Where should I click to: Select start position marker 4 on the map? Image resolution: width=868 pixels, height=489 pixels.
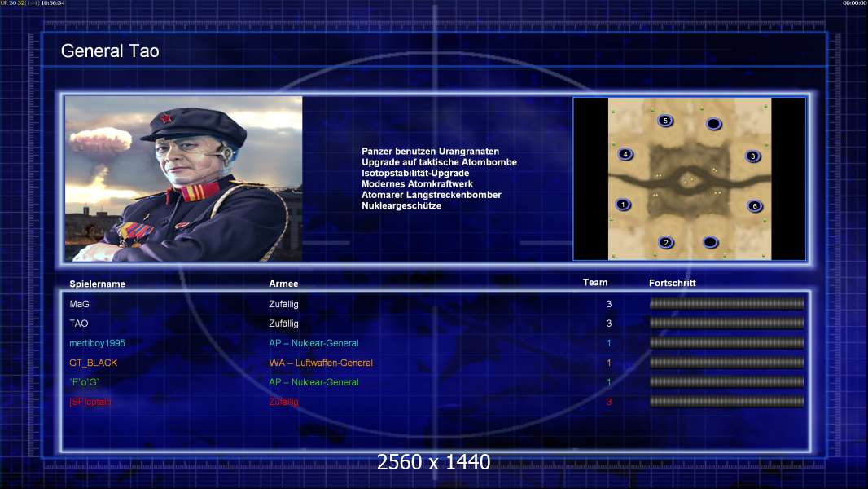[x=625, y=155]
